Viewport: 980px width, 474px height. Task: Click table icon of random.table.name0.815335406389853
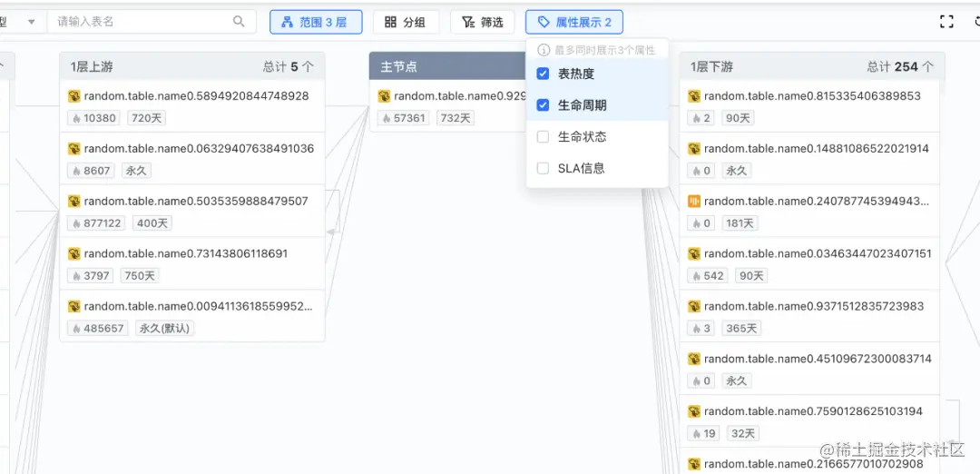point(694,96)
